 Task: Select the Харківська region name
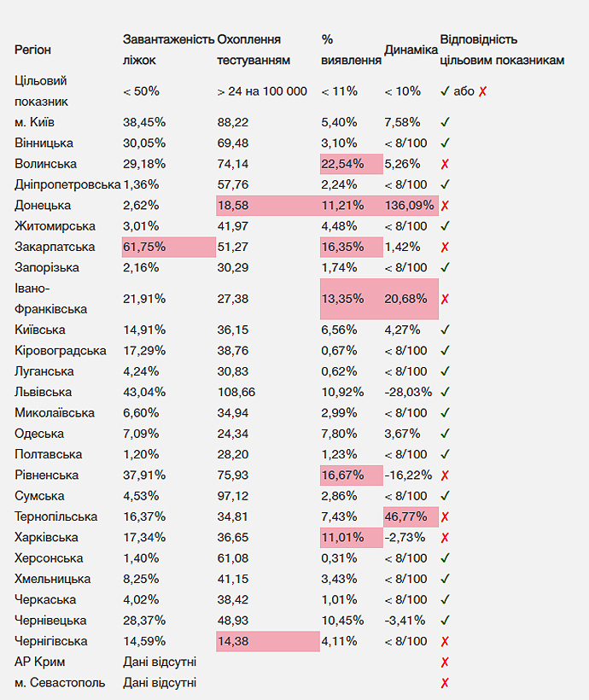47,538
